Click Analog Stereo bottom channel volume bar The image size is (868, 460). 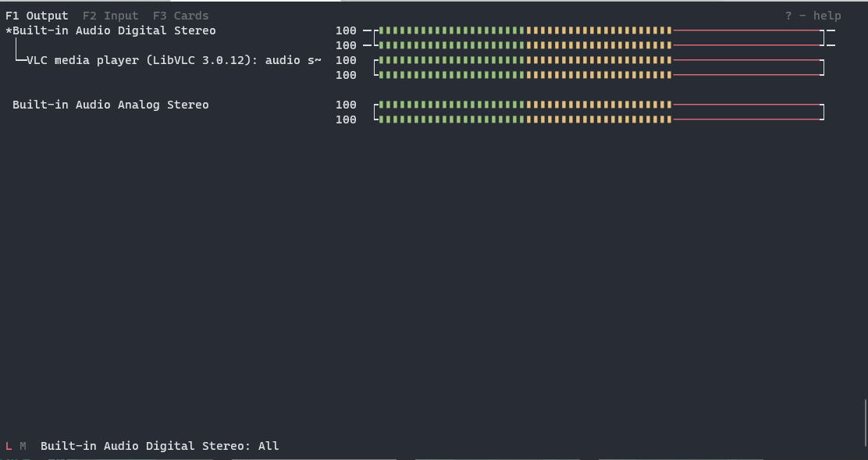[599, 119]
